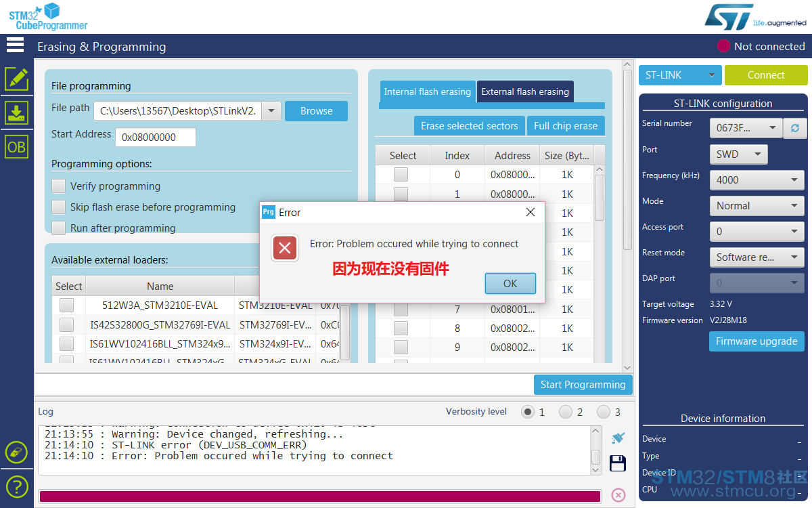Select the 512W3A_STM3210E-EVAL loader checkbox

pos(66,305)
